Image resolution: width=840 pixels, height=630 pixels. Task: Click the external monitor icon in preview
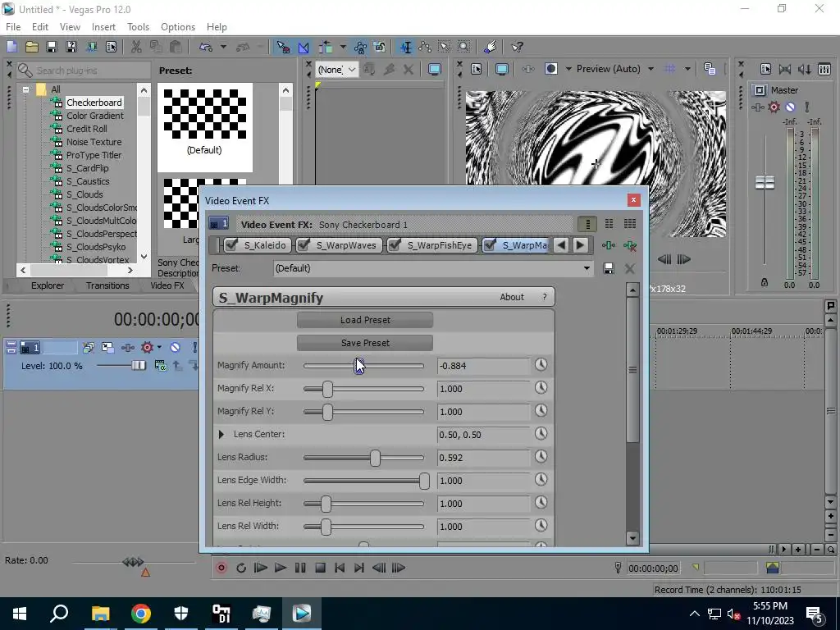point(501,69)
